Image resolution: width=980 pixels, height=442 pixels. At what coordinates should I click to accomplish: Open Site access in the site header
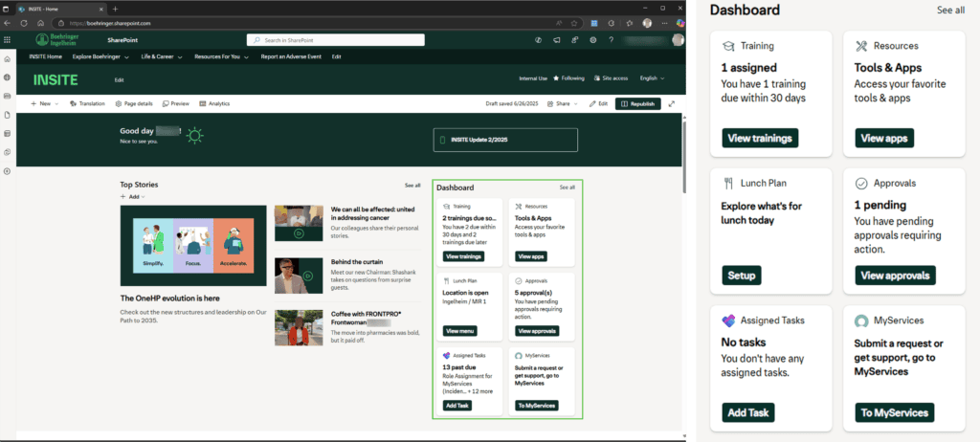pos(611,78)
